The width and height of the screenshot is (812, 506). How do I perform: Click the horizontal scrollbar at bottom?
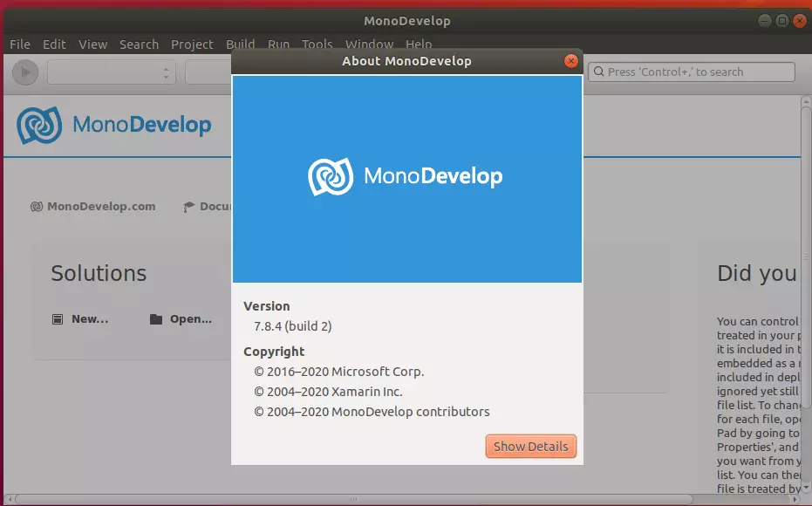click(x=354, y=499)
